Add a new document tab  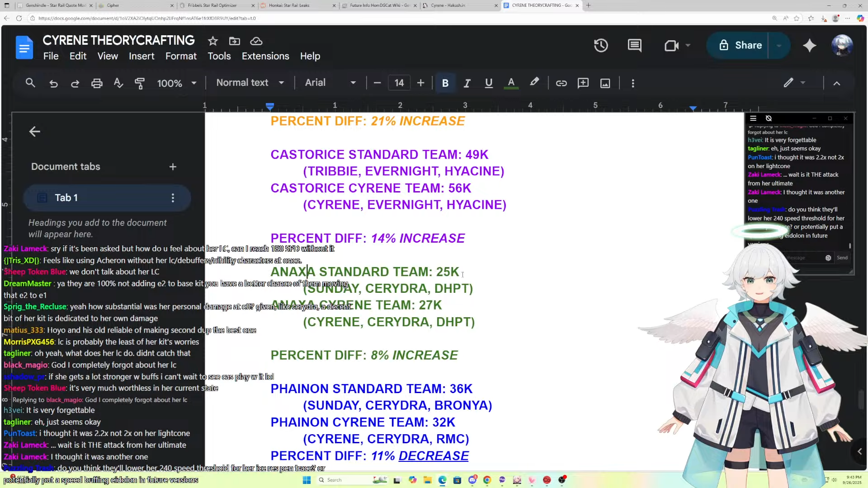[173, 167]
